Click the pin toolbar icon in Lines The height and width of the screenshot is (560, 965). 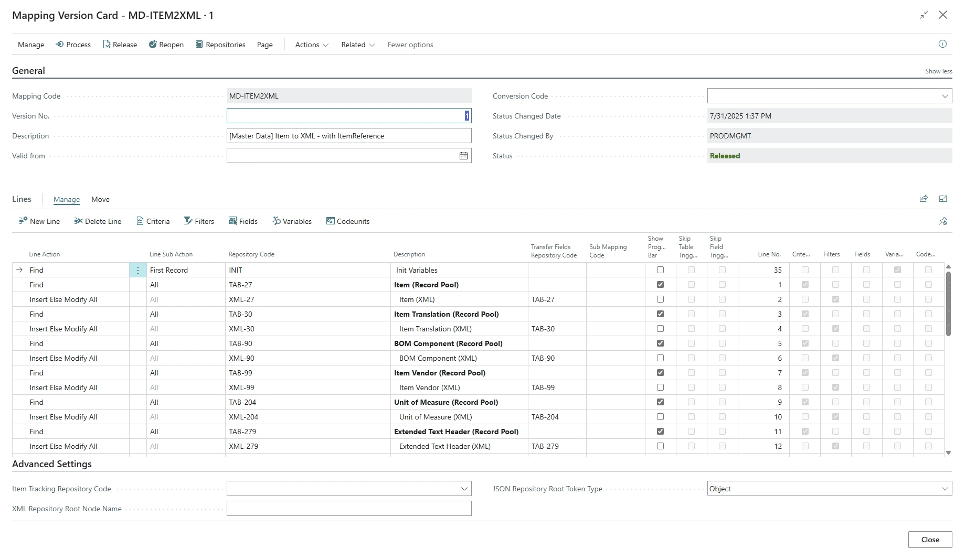(943, 221)
